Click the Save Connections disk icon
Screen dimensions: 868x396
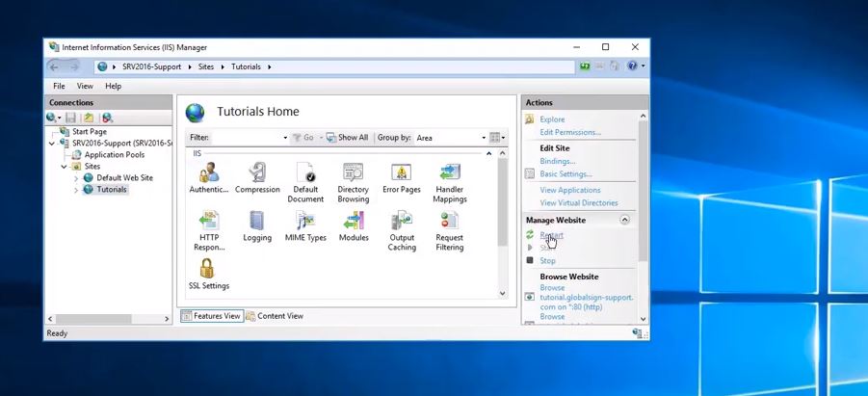tap(70, 118)
